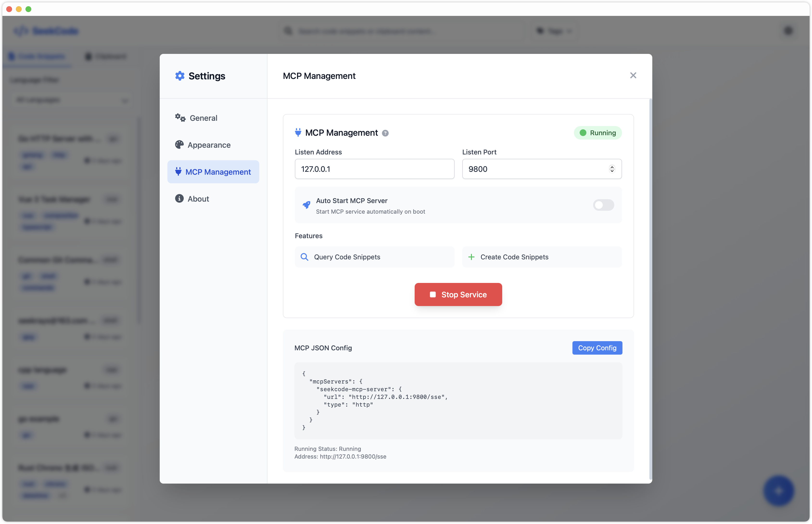The height and width of the screenshot is (524, 812).
Task: Expand the Tags dropdown in header
Action: (x=555, y=31)
